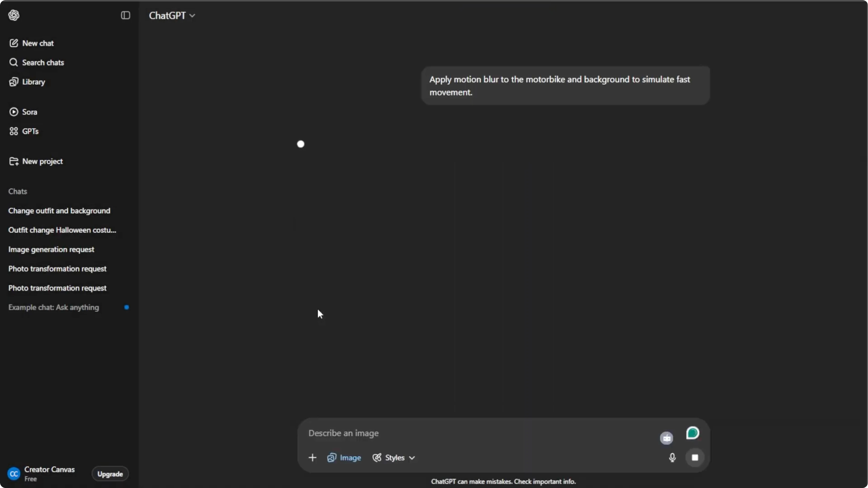Click the New project folder icon
The image size is (868, 488).
click(14, 161)
